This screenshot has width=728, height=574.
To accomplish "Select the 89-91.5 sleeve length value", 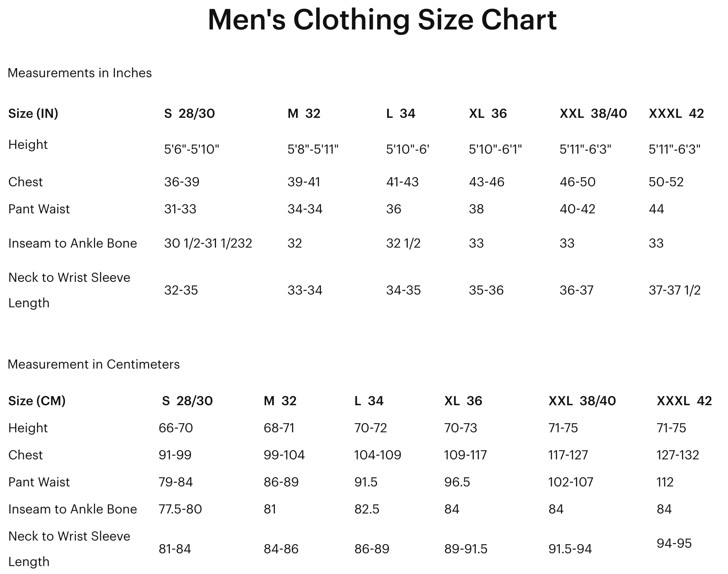I will tap(465, 549).
